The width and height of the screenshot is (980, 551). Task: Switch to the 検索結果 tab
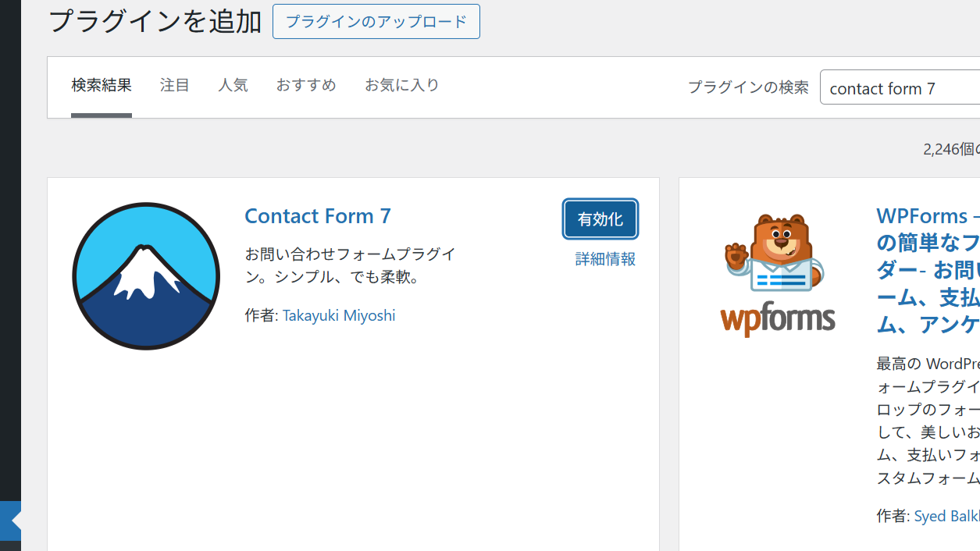click(x=102, y=85)
